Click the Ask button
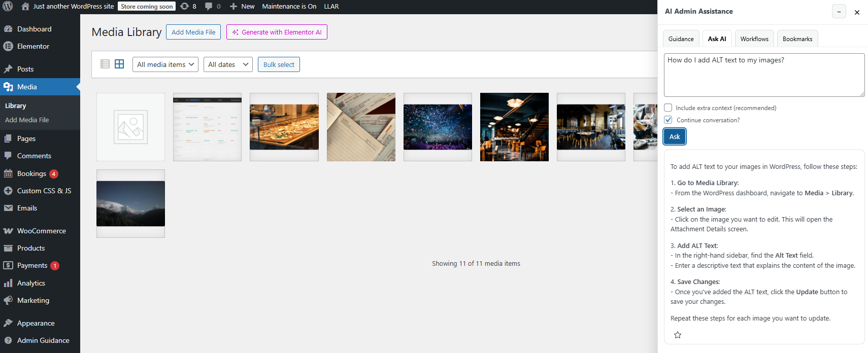This screenshot has height=353, width=868. point(675,136)
